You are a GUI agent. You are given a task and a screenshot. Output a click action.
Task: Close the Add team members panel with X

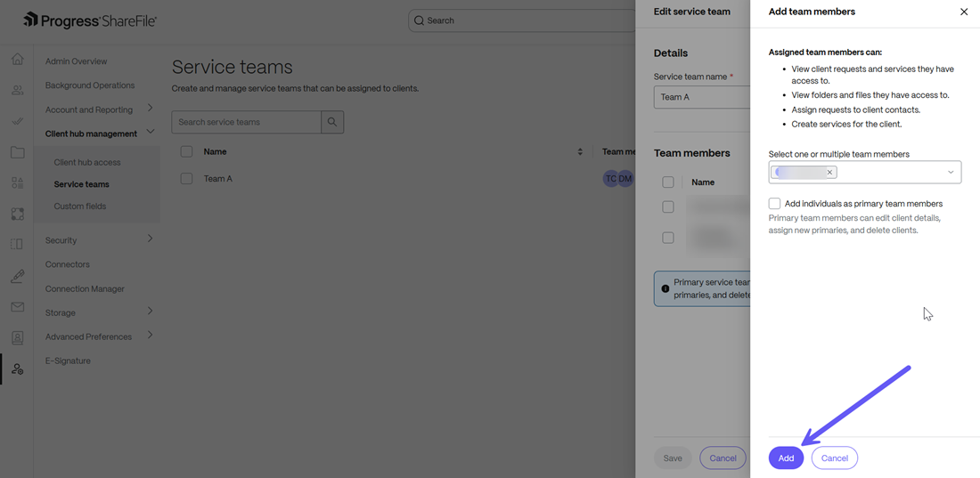pos(963,12)
